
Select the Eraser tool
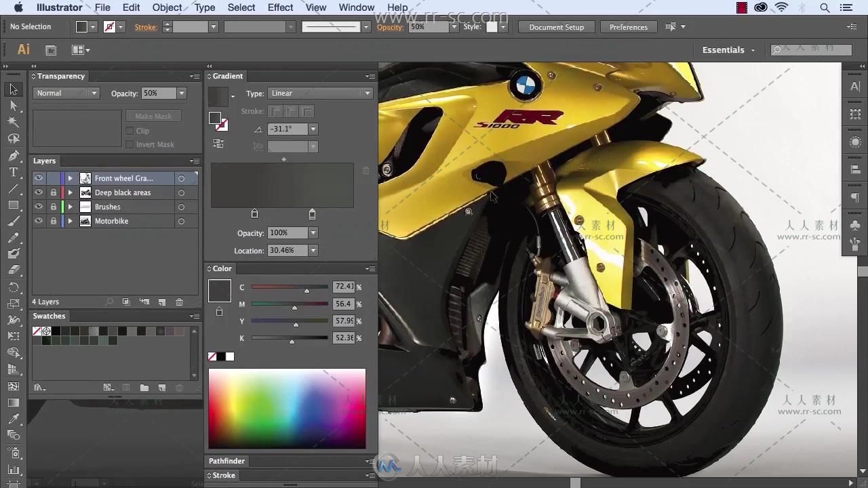[13, 270]
